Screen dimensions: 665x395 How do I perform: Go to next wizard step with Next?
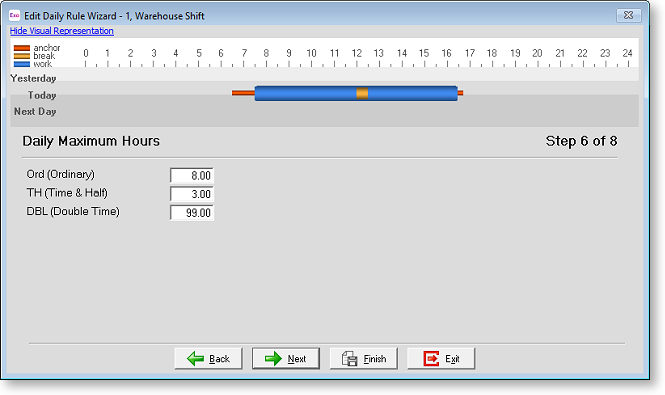(x=286, y=359)
